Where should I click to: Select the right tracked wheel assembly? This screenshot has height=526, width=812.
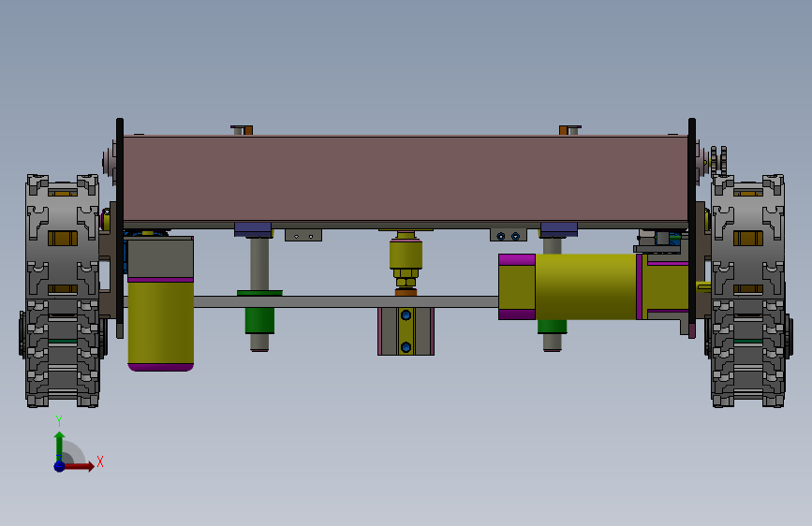[748, 291]
